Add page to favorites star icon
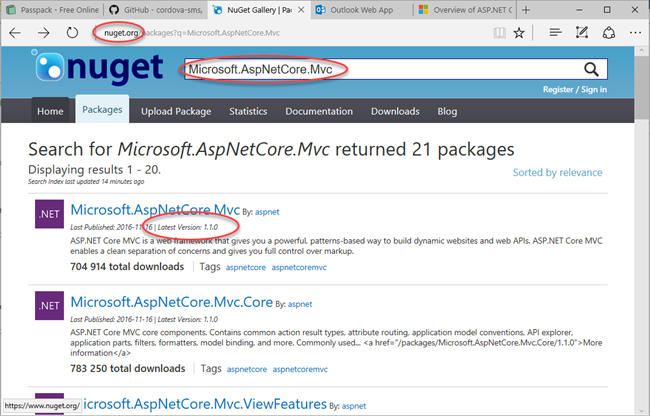The height and width of the screenshot is (416, 650). [519, 33]
